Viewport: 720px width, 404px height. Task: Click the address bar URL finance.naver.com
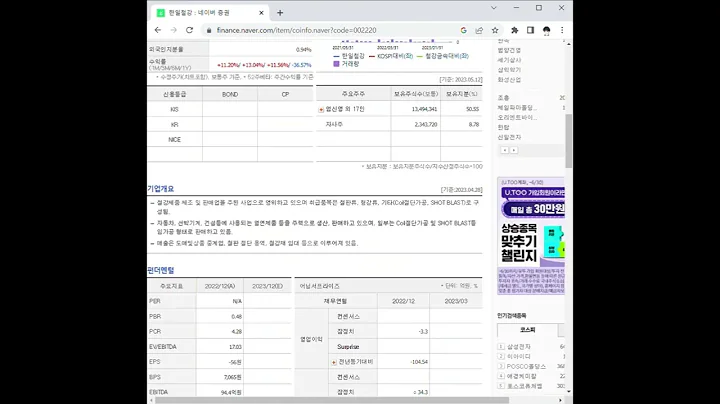click(296, 30)
